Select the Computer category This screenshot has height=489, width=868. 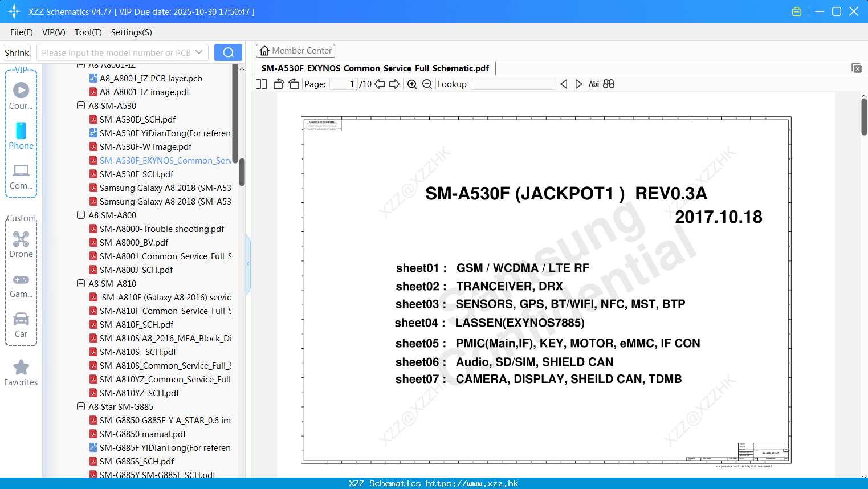click(x=21, y=176)
